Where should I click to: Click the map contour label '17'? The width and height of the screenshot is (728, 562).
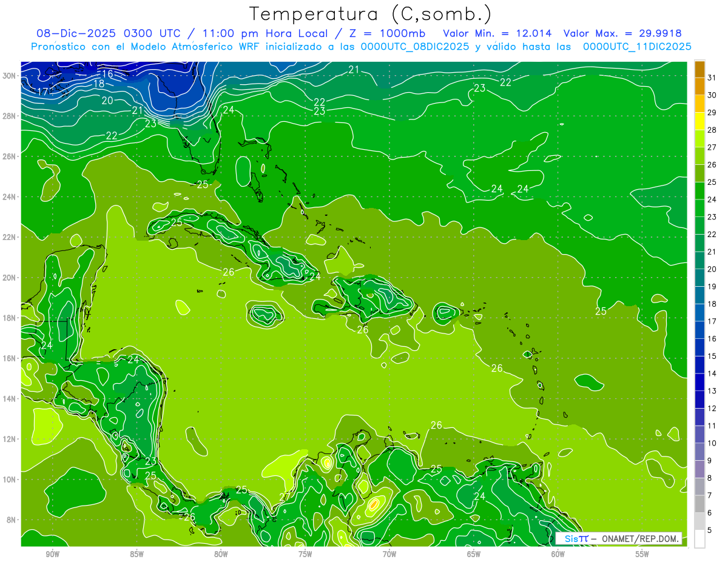pos(42,92)
